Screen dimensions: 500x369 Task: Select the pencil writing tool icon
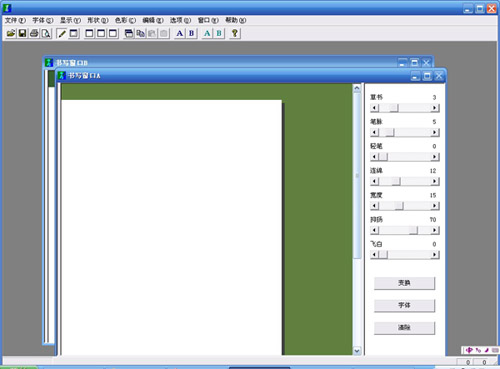(x=62, y=33)
